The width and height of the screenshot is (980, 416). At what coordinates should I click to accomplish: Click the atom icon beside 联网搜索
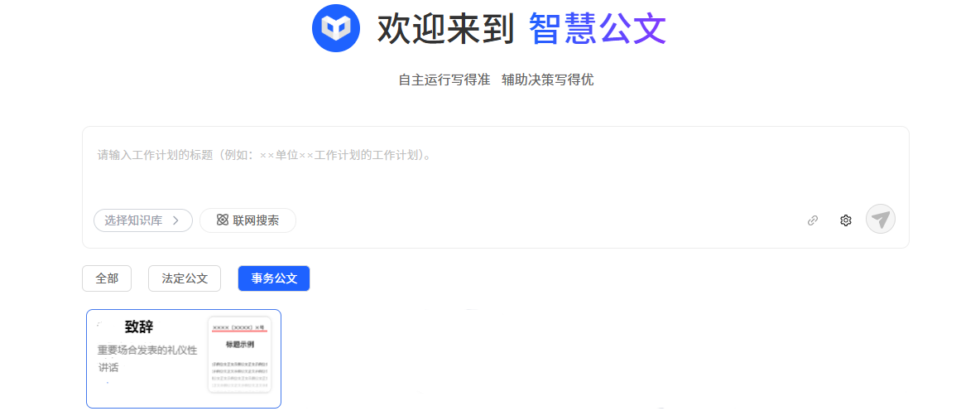[x=223, y=220]
